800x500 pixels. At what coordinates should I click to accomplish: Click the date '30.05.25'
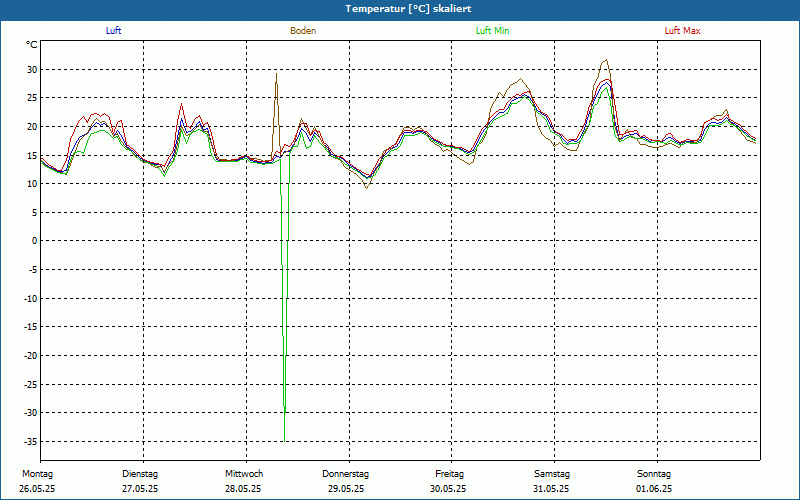pyautogui.click(x=448, y=489)
